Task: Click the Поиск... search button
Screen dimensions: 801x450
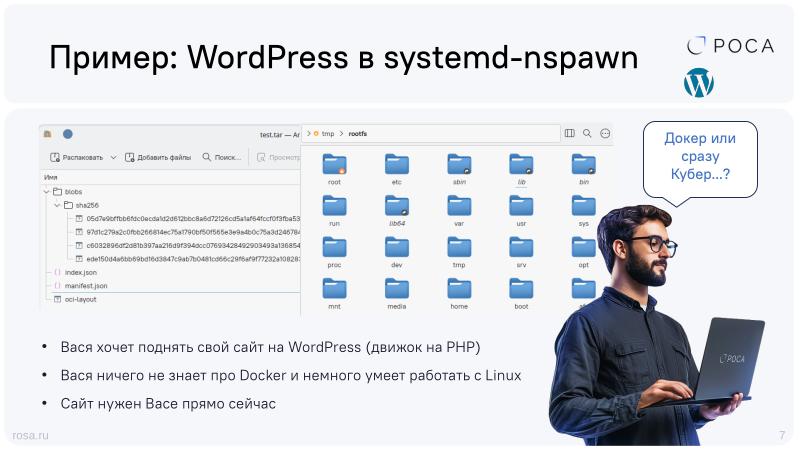Action: (222, 157)
